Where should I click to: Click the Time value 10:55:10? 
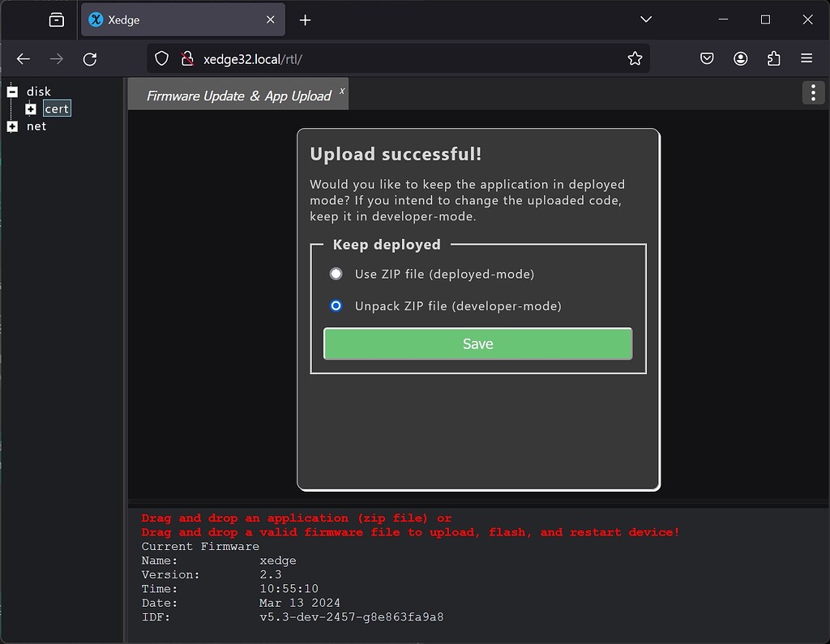289,588
